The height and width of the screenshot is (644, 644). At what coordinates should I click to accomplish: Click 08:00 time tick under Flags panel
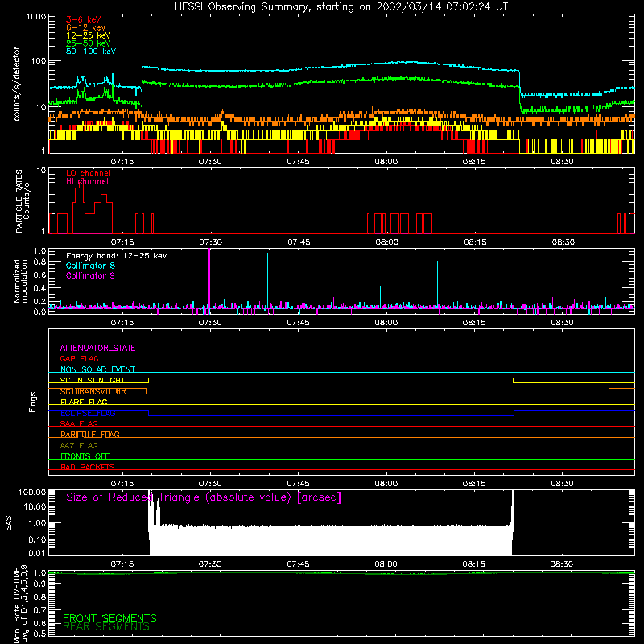[386, 484]
